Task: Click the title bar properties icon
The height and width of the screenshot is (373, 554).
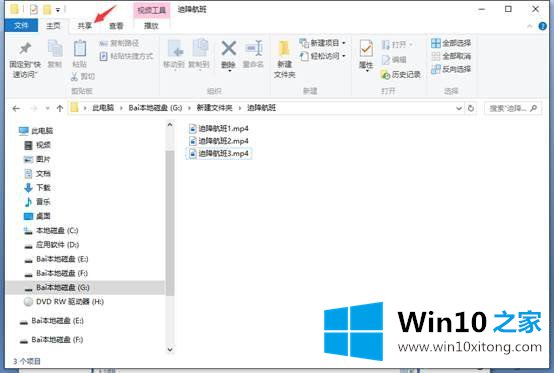Action: pos(34,10)
